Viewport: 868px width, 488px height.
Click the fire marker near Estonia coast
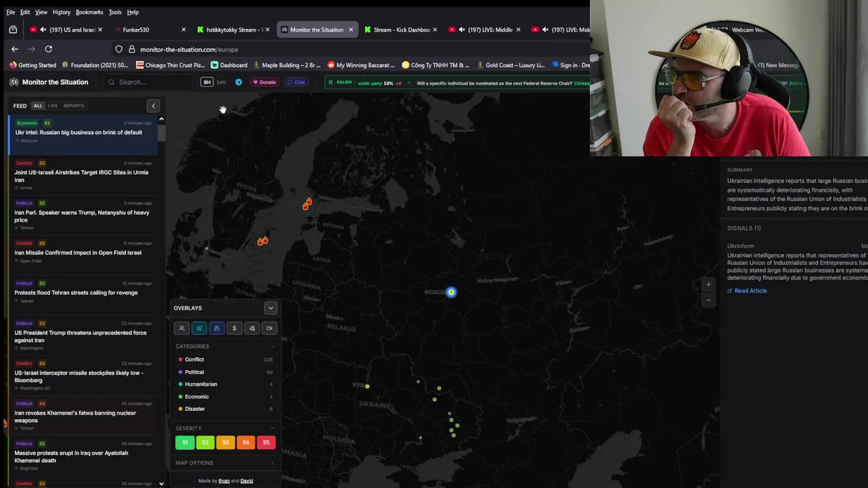(x=307, y=203)
